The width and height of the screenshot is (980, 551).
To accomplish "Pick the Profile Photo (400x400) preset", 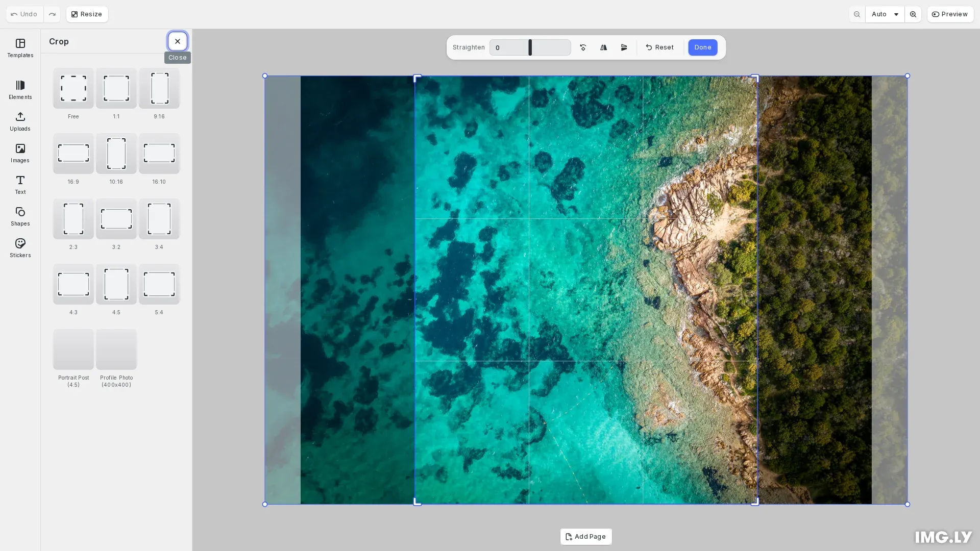I will (x=116, y=349).
